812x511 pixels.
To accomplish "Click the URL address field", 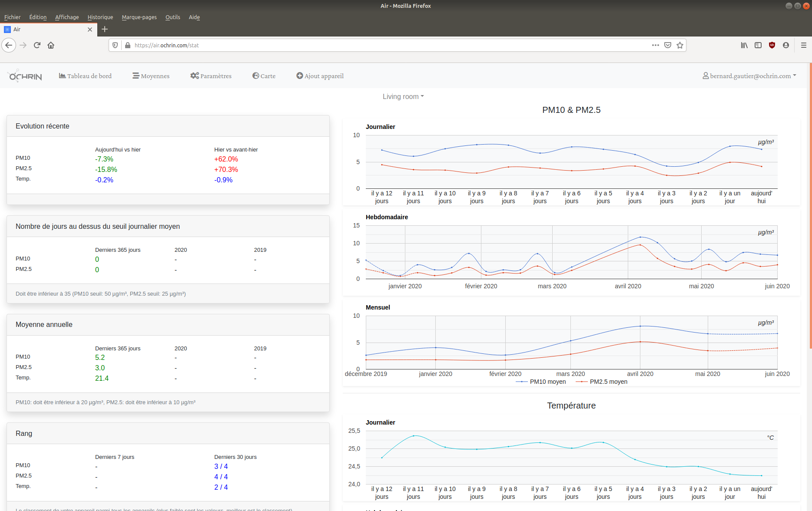I will [x=391, y=45].
